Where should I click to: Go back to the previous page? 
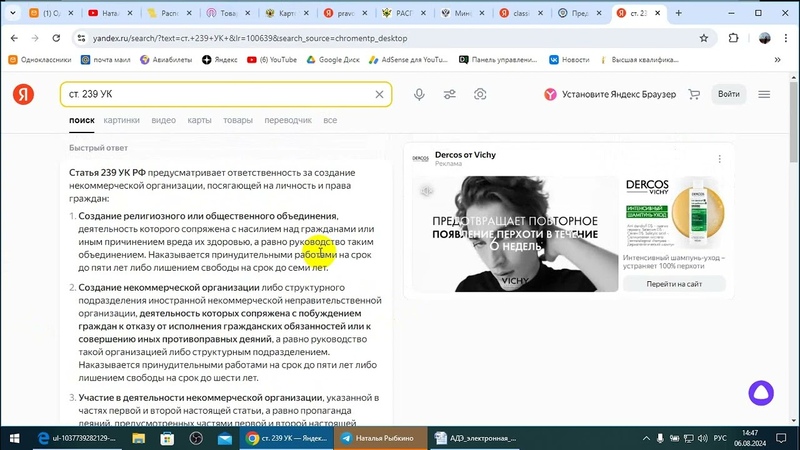[x=14, y=38]
